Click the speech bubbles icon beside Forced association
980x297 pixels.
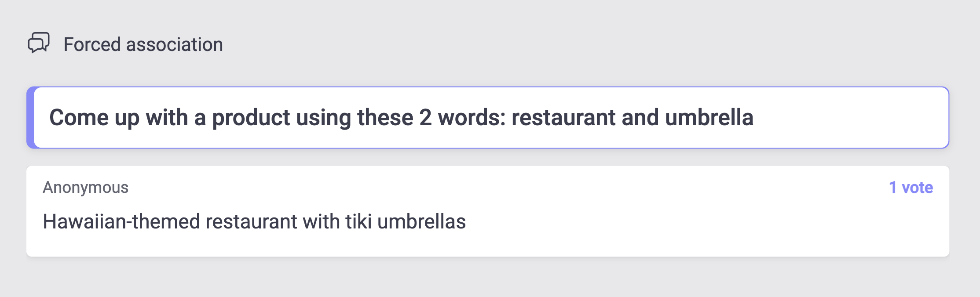39,43
